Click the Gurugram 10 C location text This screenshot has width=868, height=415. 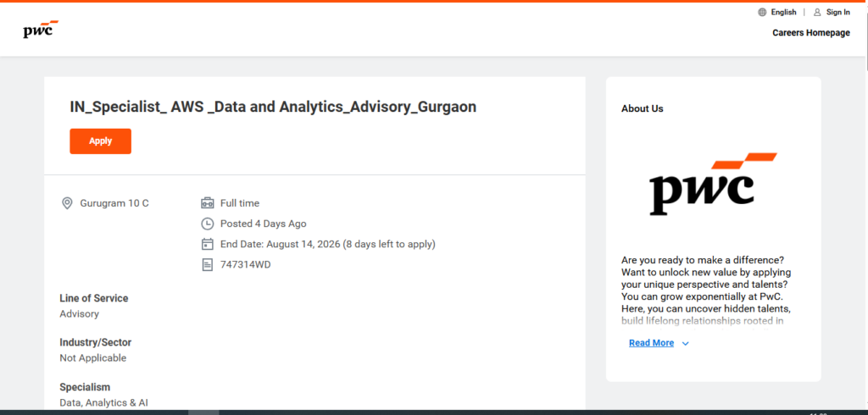(x=114, y=203)
